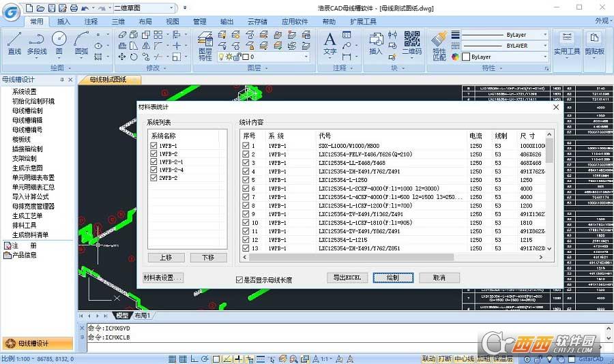Uncheck system 2WPB-2 in the list
The height and width of the screenshot is (364, 614).
tap(153, 177)
